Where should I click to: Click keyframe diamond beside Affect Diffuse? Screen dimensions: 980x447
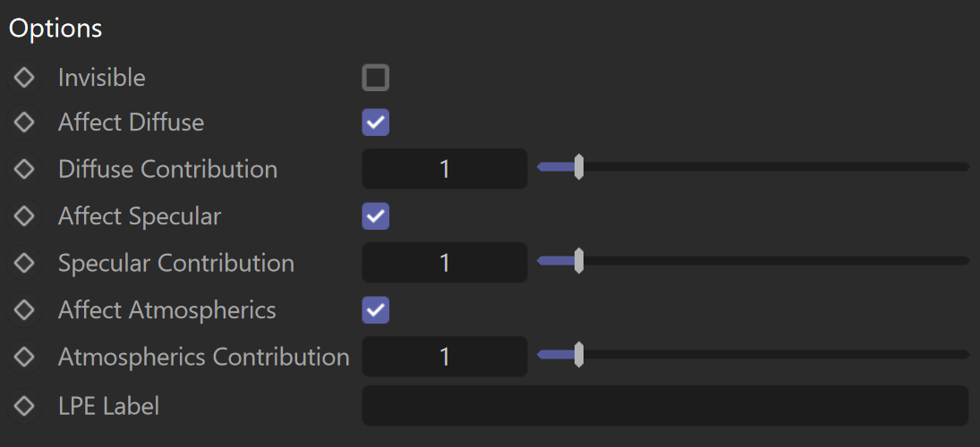(x=24, y=122)
